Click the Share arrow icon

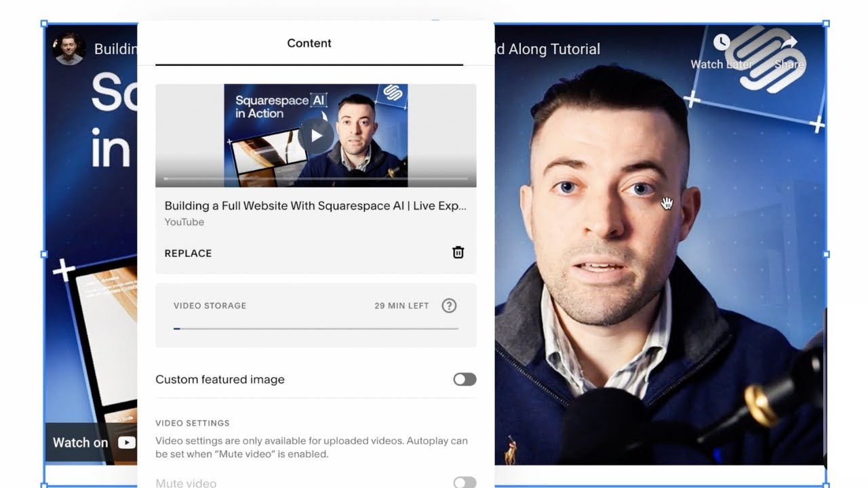click(789, 43)
